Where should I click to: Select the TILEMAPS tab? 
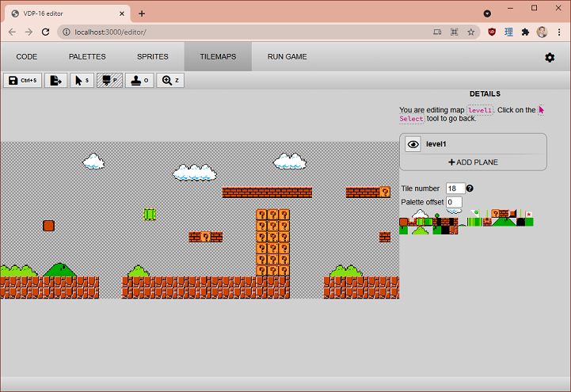[218, 57]
